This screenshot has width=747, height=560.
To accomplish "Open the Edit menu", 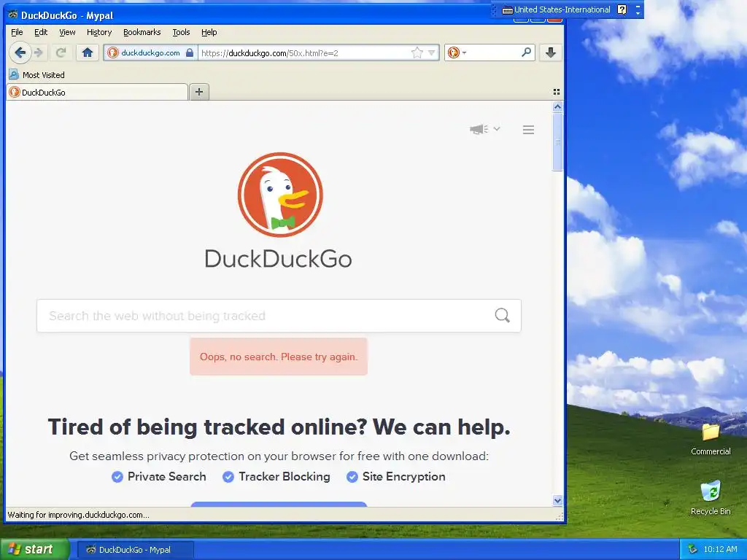I will [41, 32].
